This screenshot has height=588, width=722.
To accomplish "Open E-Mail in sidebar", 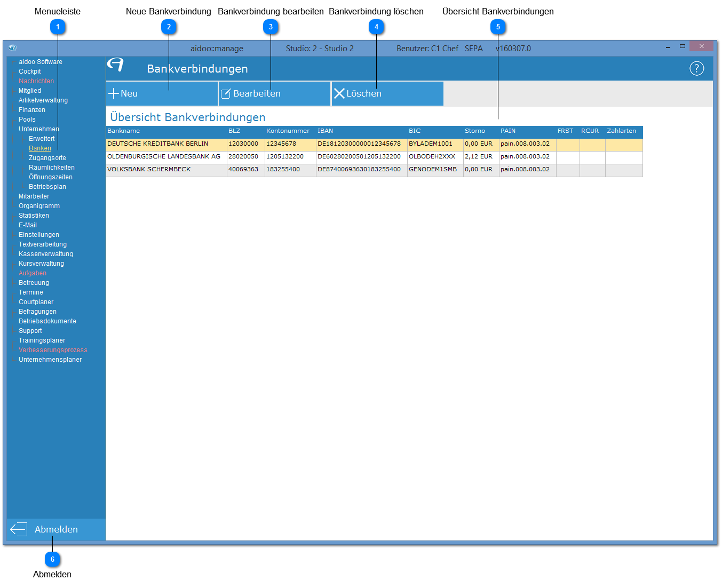I will click(x=28, y=225).
